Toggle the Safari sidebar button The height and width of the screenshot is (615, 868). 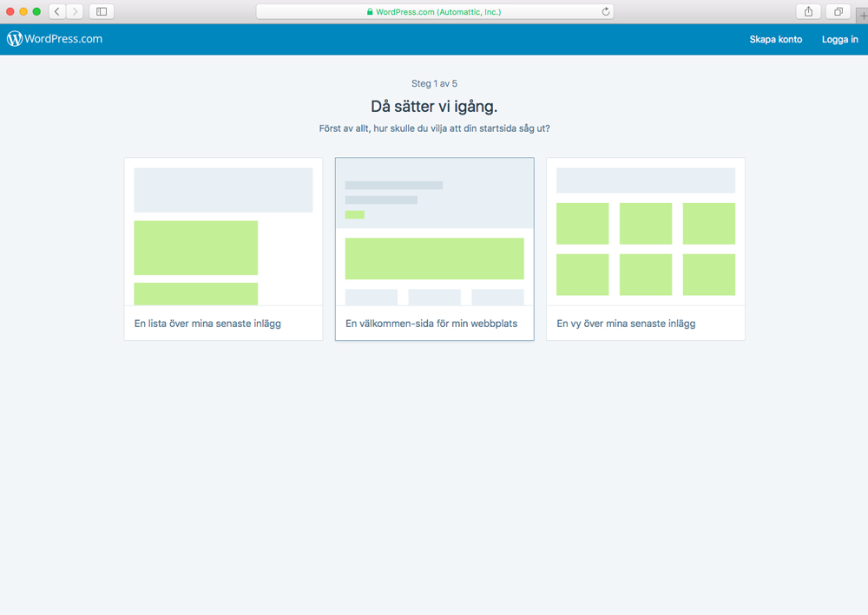tap(102, 11)
